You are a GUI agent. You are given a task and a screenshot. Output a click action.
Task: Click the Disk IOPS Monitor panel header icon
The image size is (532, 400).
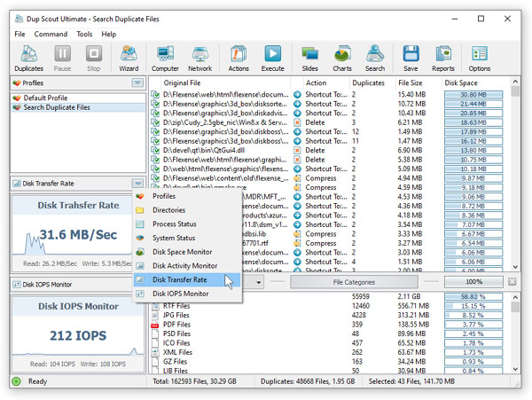point(17,285)
